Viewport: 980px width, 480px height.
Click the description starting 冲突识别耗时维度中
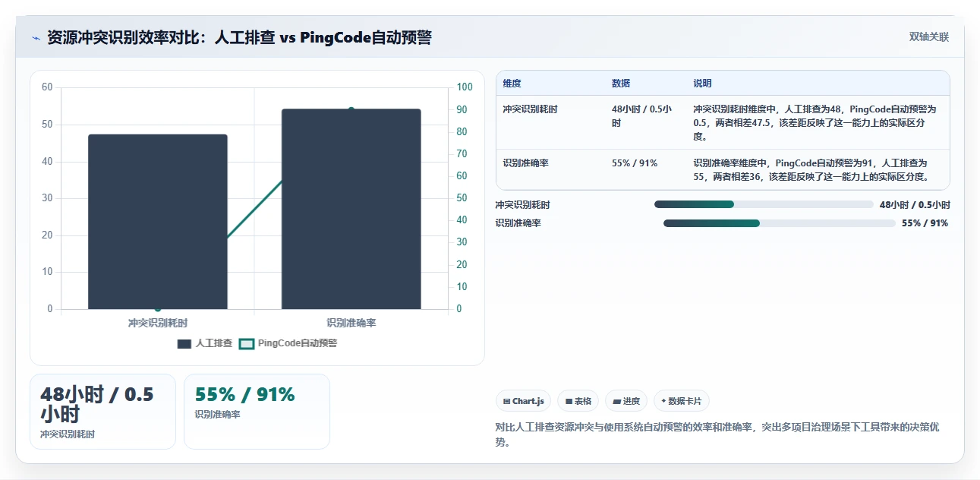point(815,123)
